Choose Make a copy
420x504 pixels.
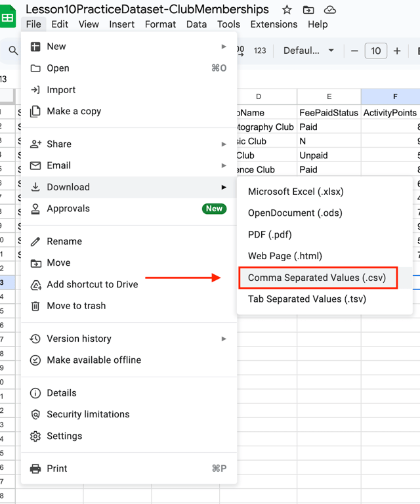point(129,111)
